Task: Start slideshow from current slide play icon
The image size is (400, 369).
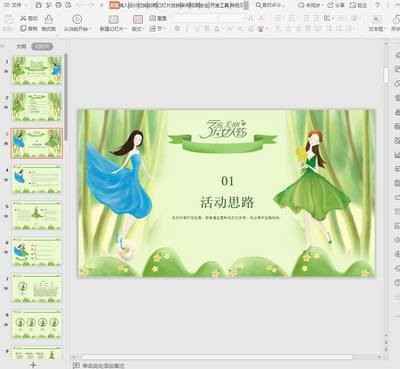Action: pos(77,19)
